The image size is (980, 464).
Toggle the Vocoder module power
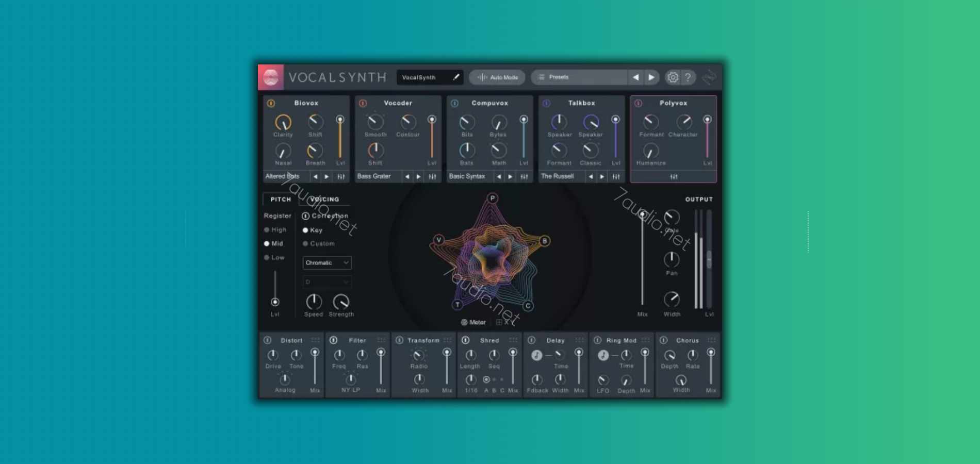click(363, 103)
